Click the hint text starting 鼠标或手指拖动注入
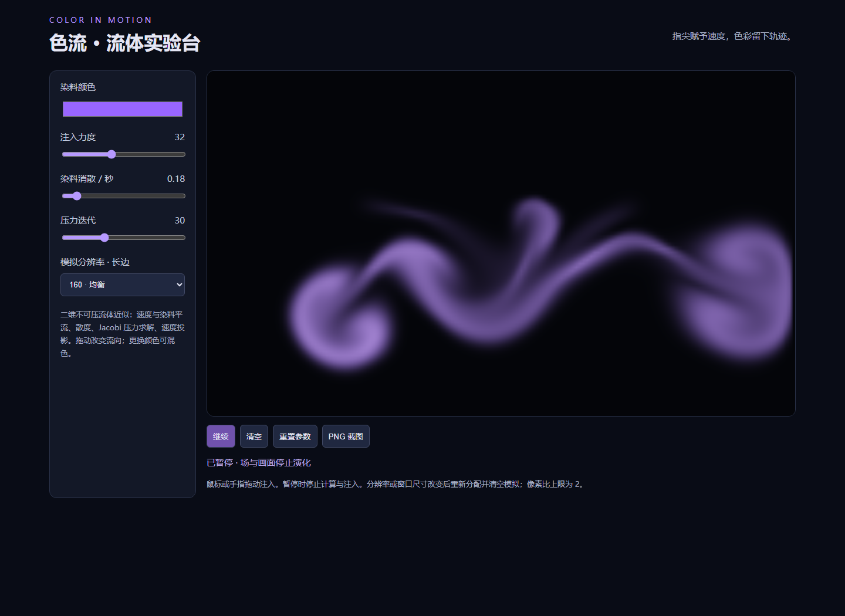Viewport: 845px width, 616px height. click(x=397, y=484)
